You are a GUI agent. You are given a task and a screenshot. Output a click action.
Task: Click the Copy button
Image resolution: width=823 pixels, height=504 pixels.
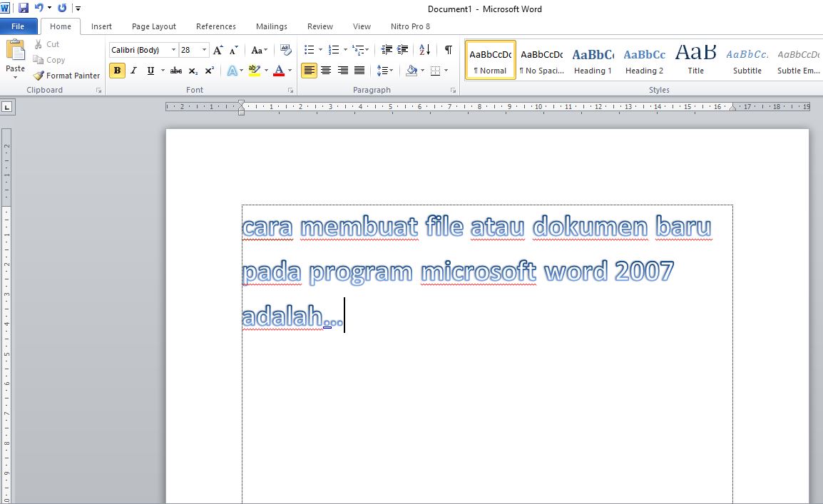tap(48, 60)
